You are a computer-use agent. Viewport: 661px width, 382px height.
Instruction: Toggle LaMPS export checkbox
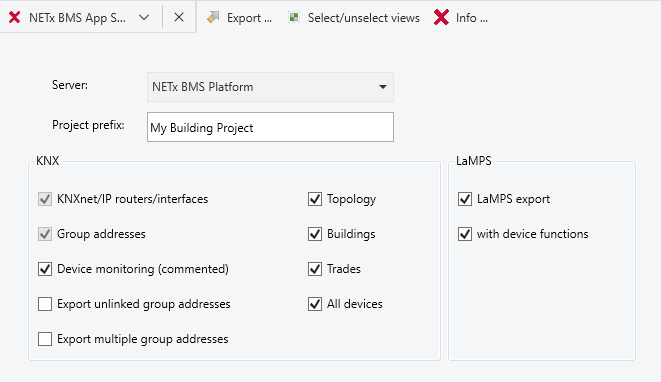click(465, 199)
